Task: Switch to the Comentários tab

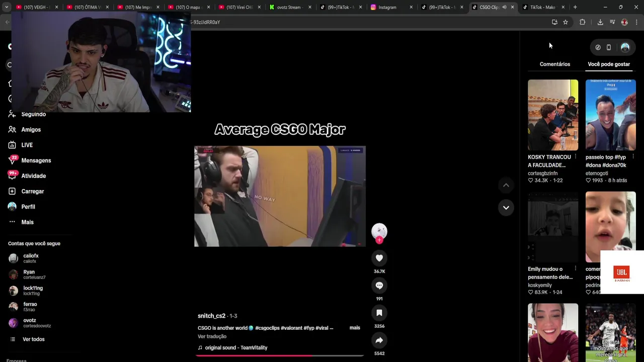Action: click(555, 64)
